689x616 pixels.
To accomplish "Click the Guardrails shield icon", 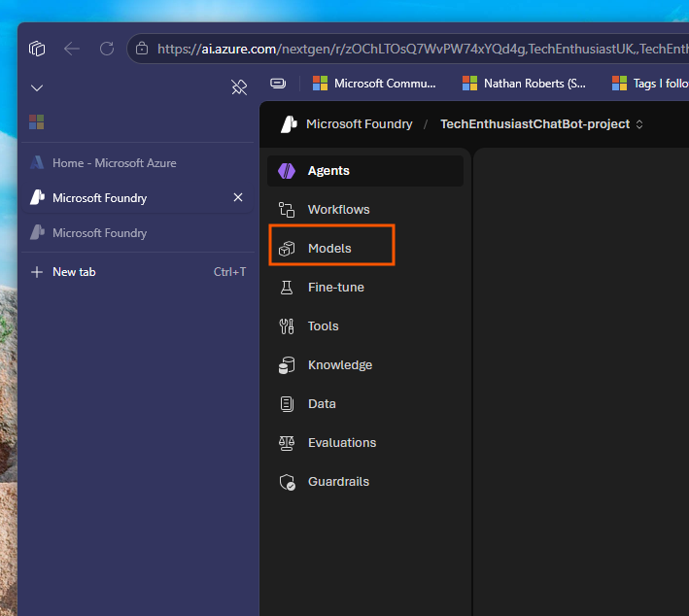I will pyautogui.click(x=288, y=482).
